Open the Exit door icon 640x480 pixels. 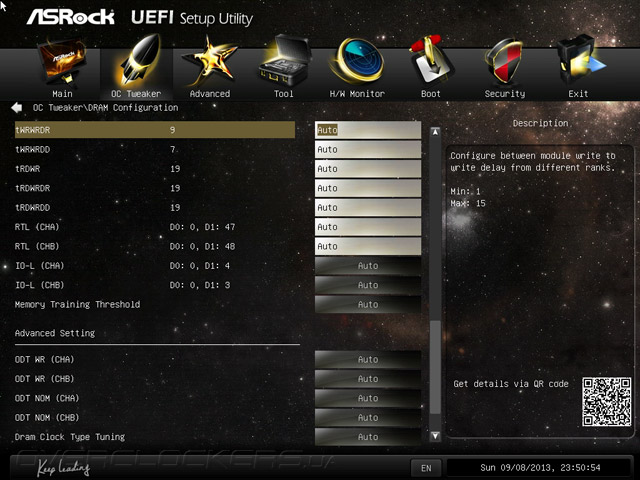[580, 61]
